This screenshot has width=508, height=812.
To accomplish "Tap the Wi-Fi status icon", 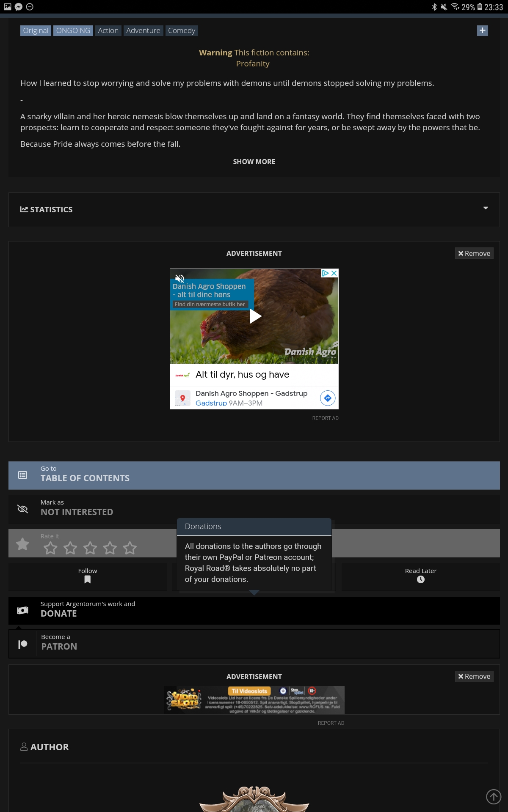I will pos(455,7).
